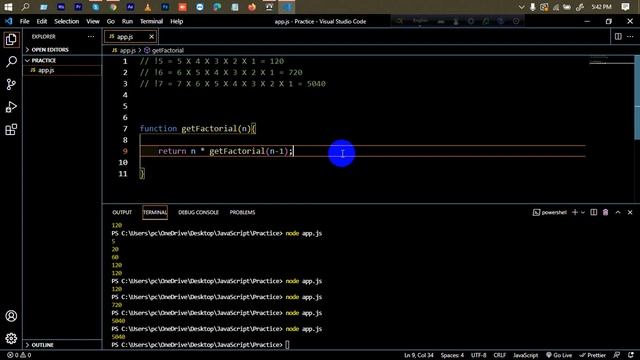Show hidden system tray icons chevron
The height and width of the screenshot is (360, 640).
pyautogui.click(x=521, y=7)
